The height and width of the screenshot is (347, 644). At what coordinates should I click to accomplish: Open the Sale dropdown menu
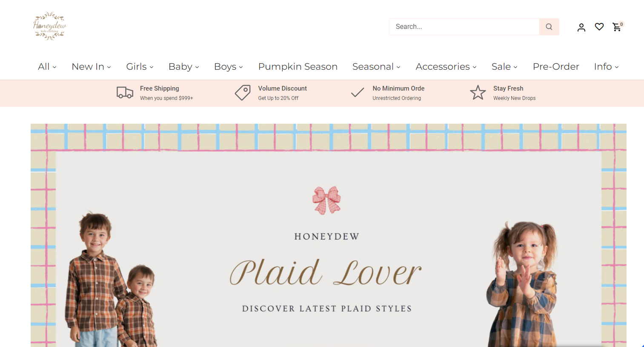pos(504,67)
